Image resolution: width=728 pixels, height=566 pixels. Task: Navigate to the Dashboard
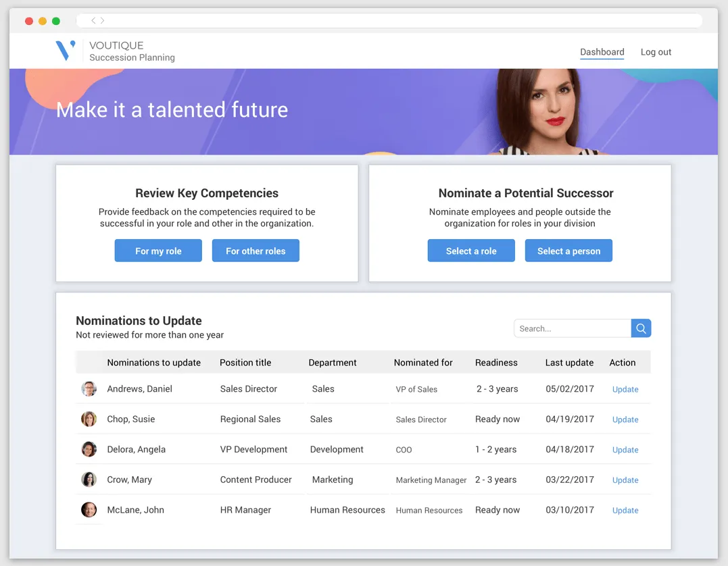pyautogui.click(x=602, y=51)
